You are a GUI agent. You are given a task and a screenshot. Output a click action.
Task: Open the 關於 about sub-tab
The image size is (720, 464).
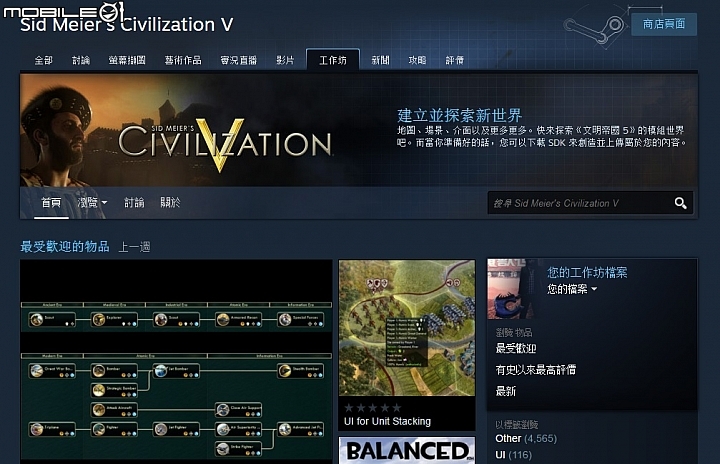point(170,203)
